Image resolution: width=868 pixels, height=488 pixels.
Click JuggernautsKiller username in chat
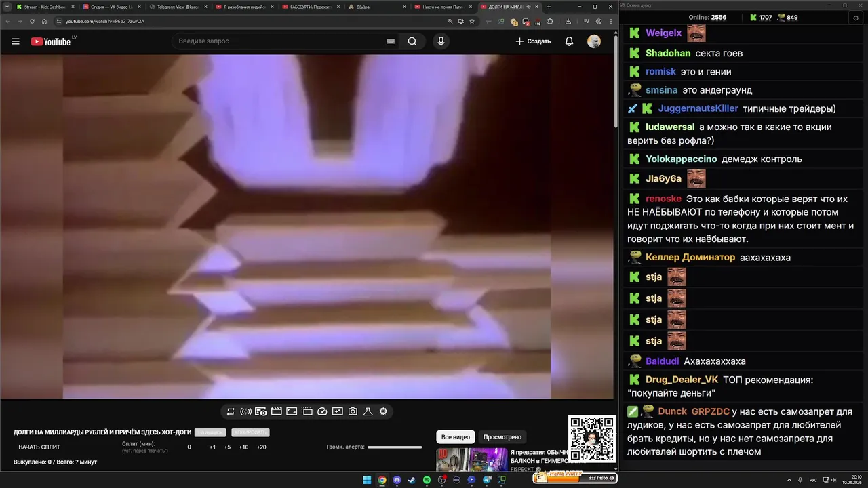[698, 108]
